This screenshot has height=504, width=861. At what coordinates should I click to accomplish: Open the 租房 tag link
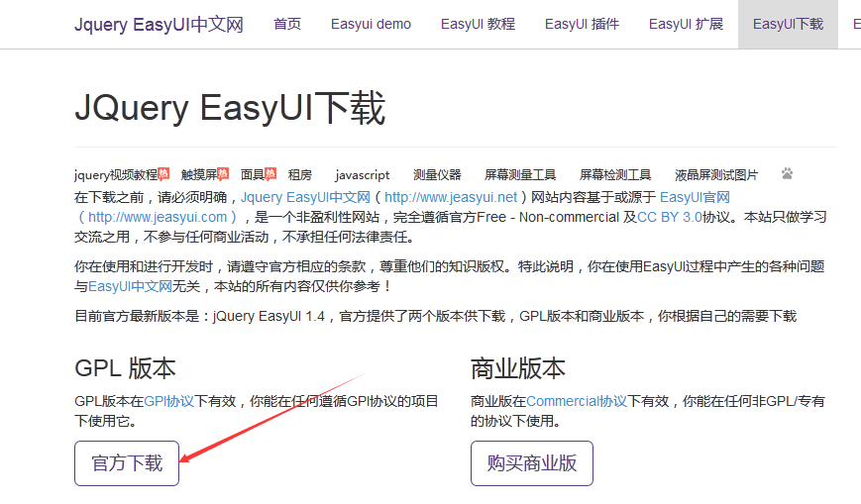(300, 175)
